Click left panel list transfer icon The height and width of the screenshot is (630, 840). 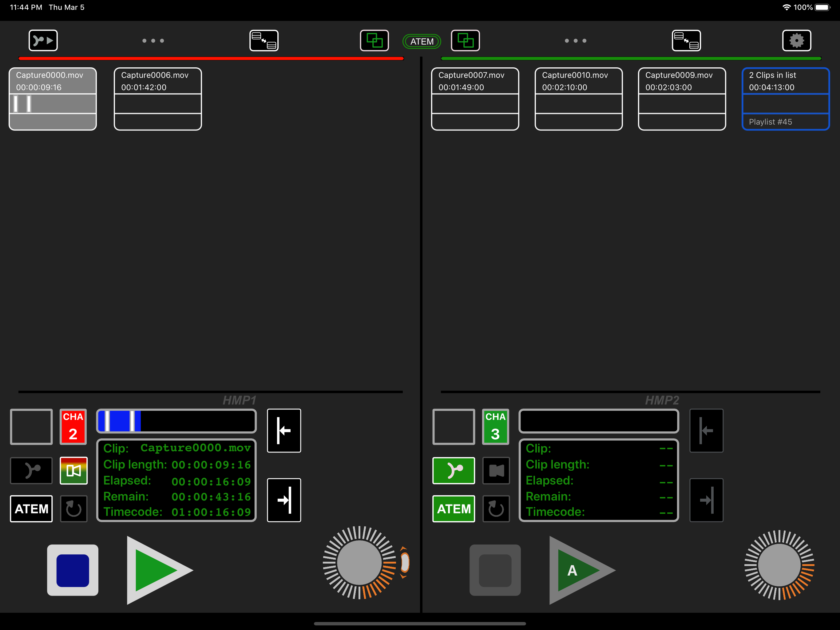[x=263, y=40]
